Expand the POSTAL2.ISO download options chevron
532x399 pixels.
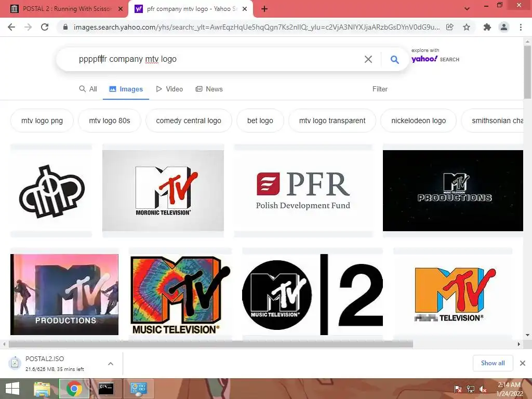111,363
